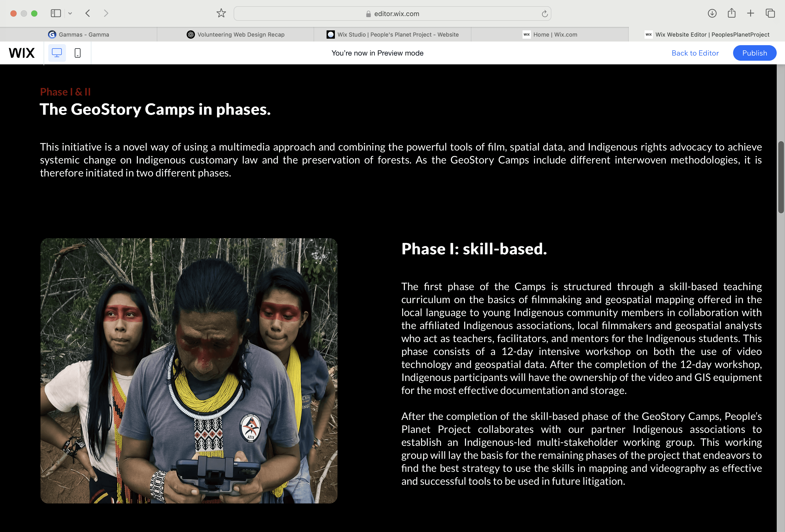Show tab overview icon
The image size is (785, 532).
point(770,13)
